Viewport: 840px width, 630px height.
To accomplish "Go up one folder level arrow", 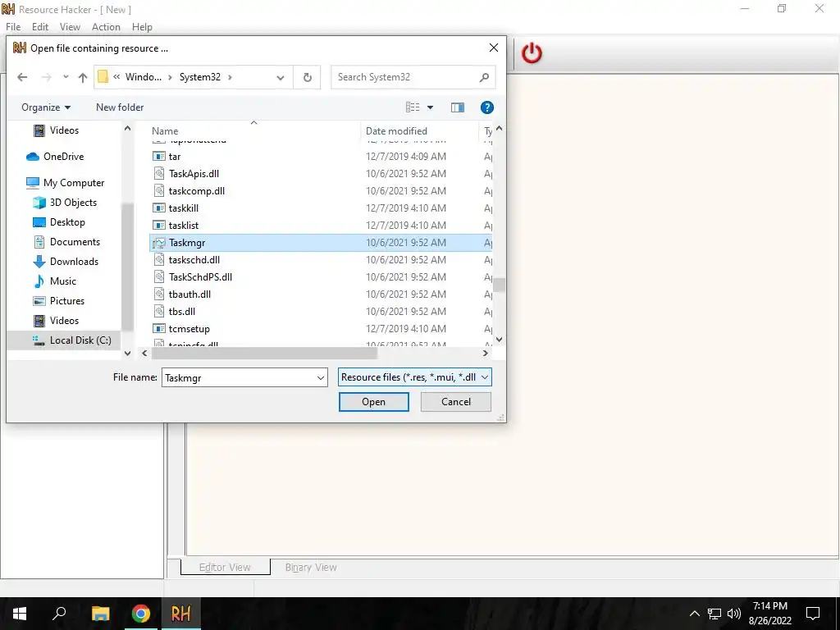I will (x=83, y=77).
